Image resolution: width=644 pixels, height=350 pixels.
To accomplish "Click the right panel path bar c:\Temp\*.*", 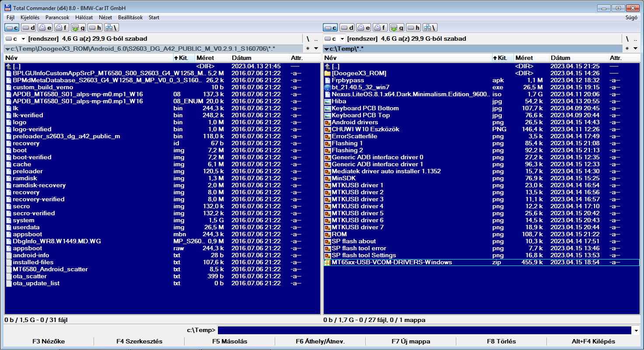I will [x=472, y=49].
